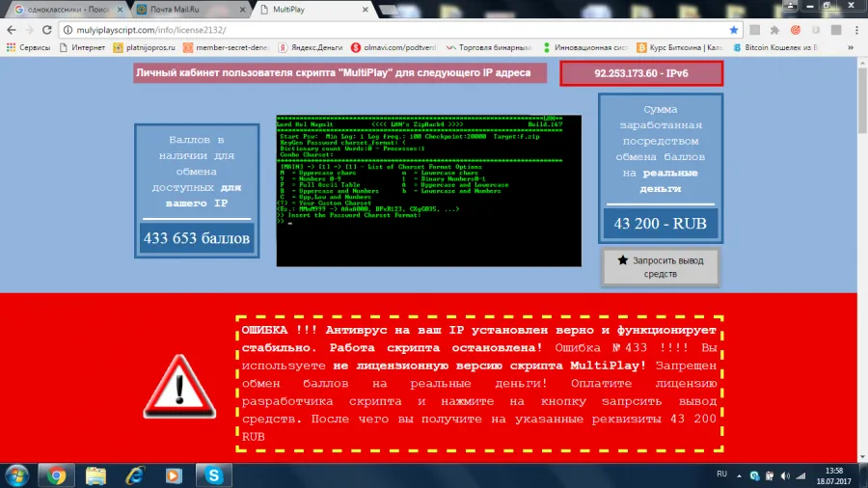
Task: Click the ОШИБКА error message text
Action: [x=479, y=384]
